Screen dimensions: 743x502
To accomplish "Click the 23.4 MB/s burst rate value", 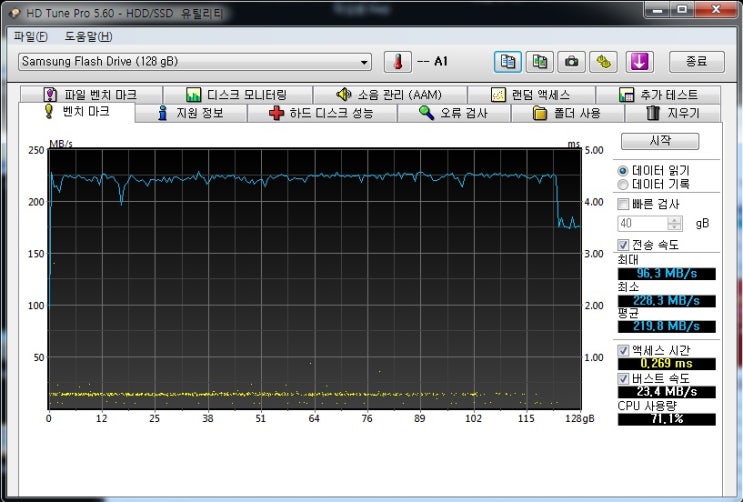I will [x=667, y=392].
